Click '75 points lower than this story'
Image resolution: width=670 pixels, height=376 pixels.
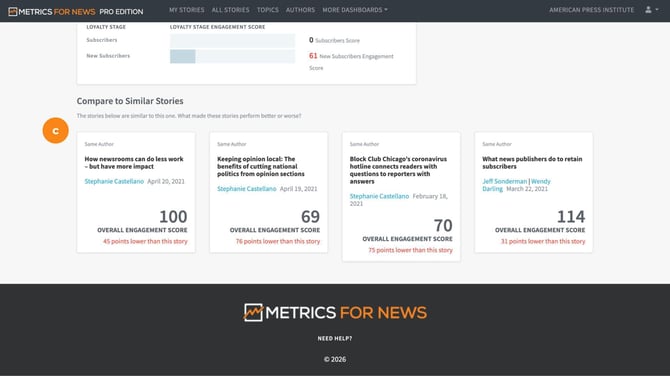point(410,250)
